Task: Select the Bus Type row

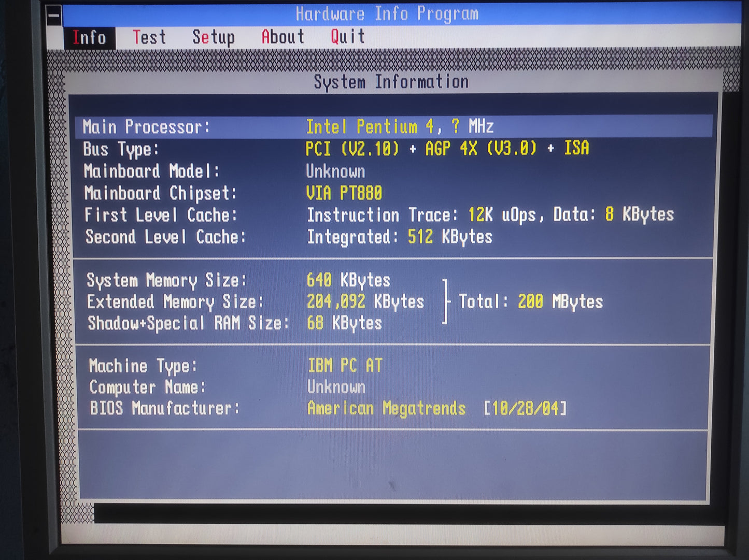Action: [x=394, y=149]
